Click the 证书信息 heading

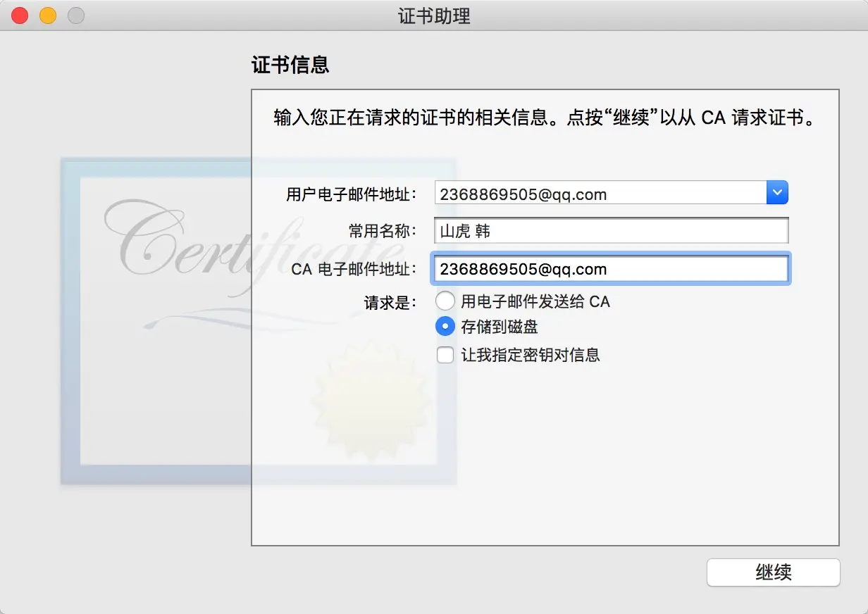coord(290,65)
